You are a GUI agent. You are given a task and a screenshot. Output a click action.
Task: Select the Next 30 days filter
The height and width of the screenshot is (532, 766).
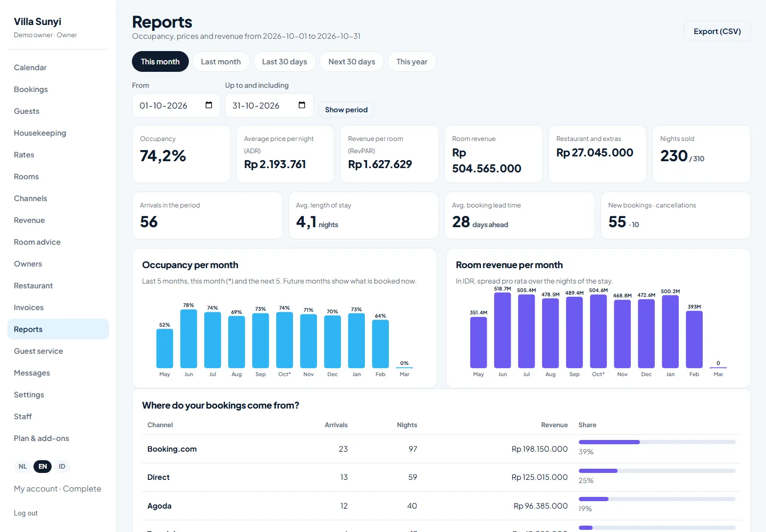pyautogui.click(x=352, y=62)
